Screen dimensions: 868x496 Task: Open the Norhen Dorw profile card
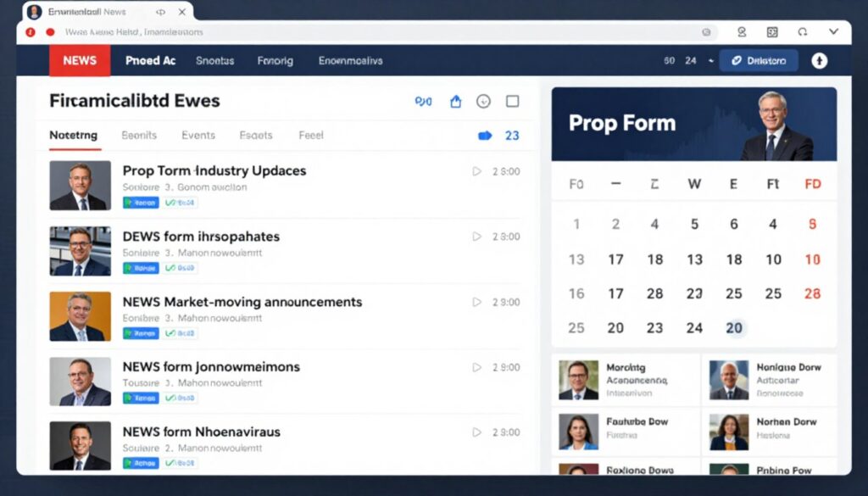[770, 432]
